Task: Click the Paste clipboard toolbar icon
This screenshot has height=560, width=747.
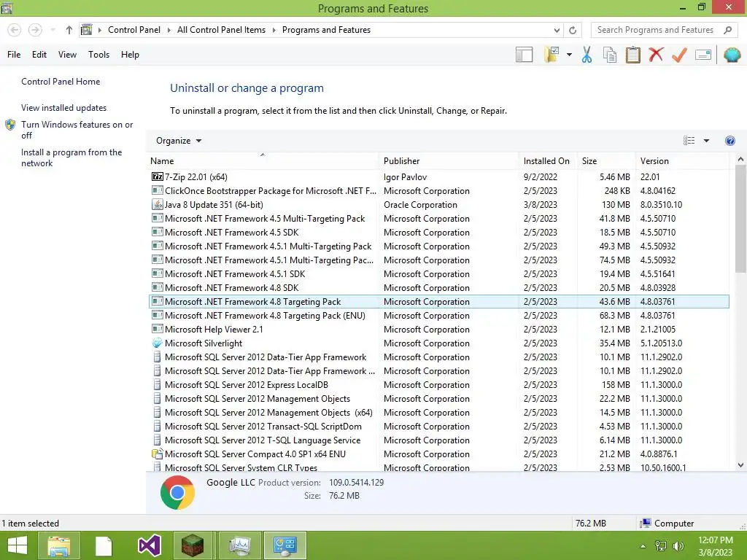Action: [x=632, y=55]
